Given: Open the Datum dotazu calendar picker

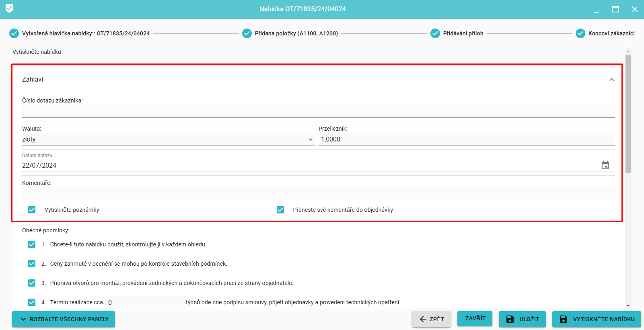Looking at the screenshot, I should [605, 165].
